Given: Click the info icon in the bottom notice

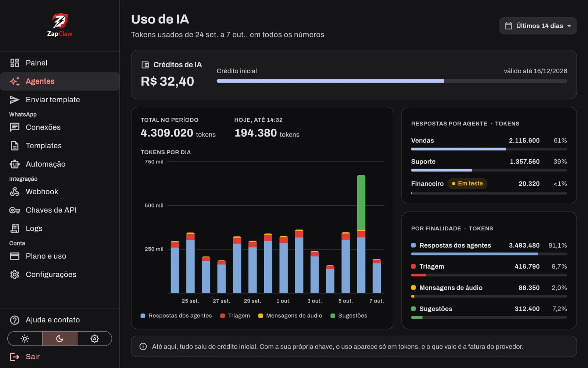Looking at the screenshot, I should [143, 347].
